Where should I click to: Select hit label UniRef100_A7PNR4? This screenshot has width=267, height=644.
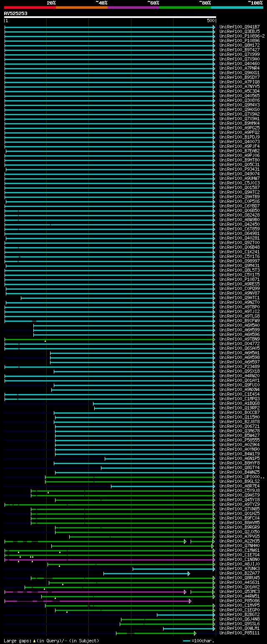click(x=239, y=68)
